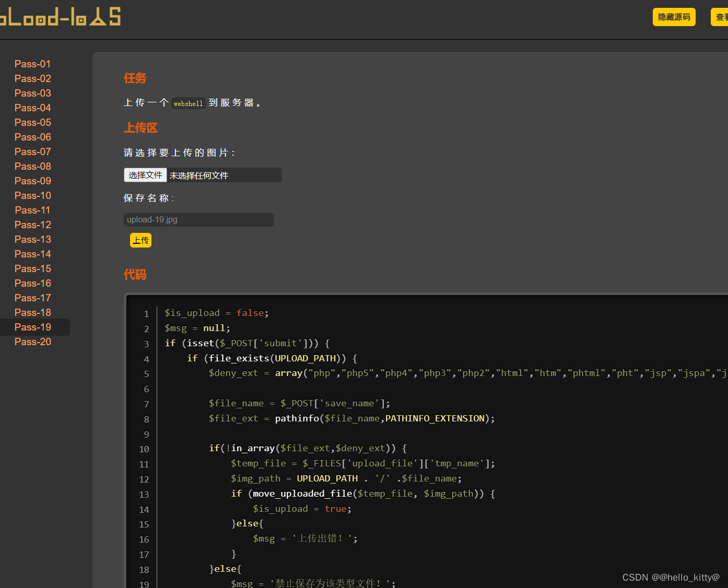Viewport: 728px width, 588px height.
Task: Click the $msg = null code line
Action: pyautogui.click(x=197, y=328)
